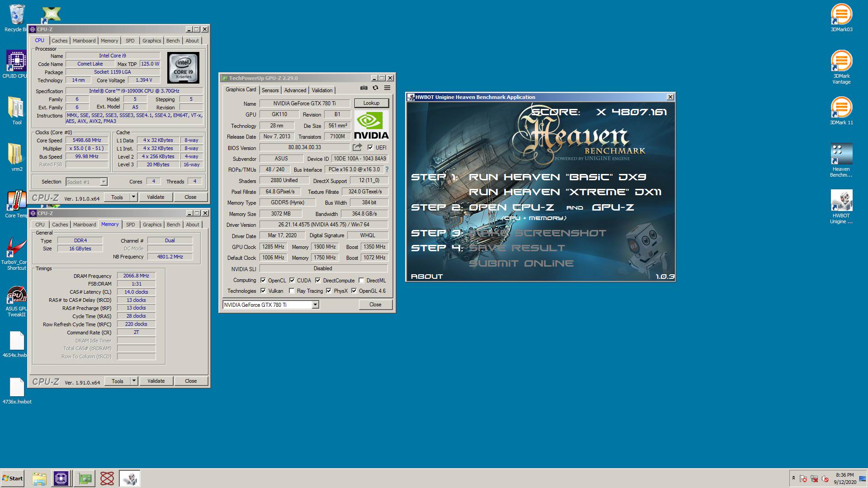Viewport: 868px width, 488px height.
Task: Open SPD tab in bottom CPU-Z window
Action: (x=131, y=225)
